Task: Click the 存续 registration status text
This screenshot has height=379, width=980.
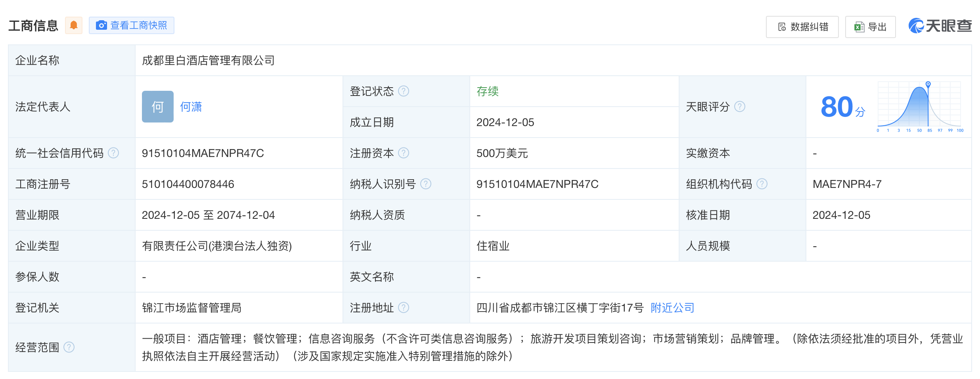Action: 487,91
